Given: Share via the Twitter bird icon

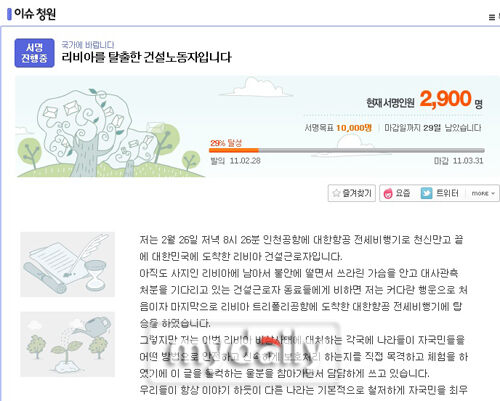Looking at the screenshot, I should (x=426, y=193).
